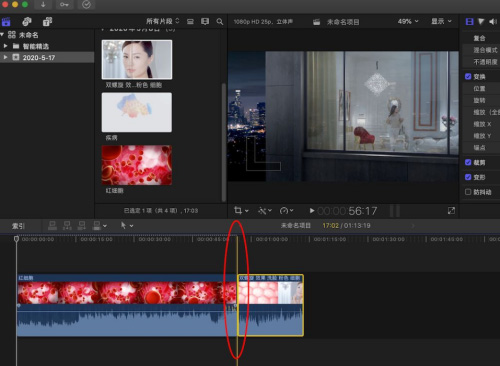Show the libraries sidebar clapper icon

(x=6, y=22)
